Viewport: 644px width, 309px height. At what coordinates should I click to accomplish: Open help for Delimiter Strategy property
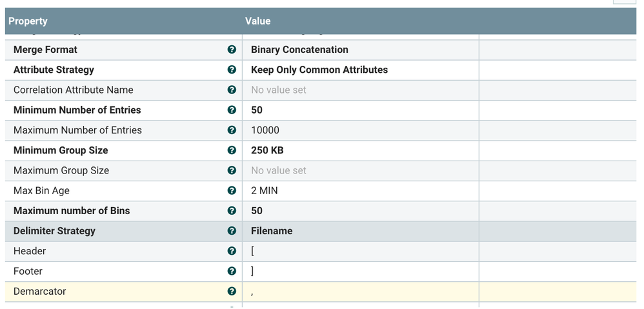232,231
